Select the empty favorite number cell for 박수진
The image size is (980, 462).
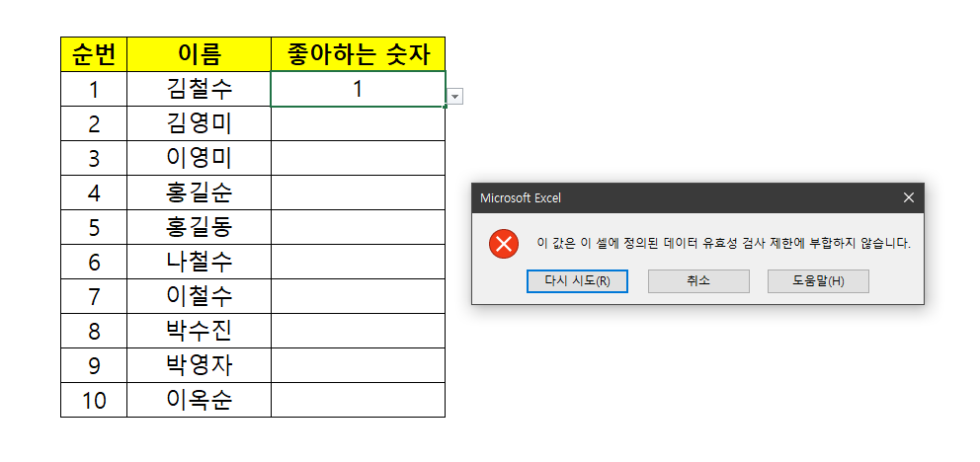pos(359,331)
